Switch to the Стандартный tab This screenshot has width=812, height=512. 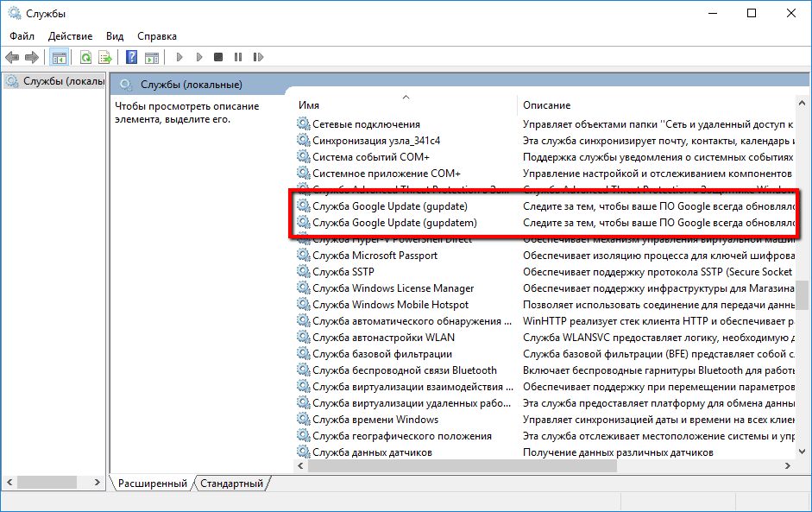(x=231, y=483)
